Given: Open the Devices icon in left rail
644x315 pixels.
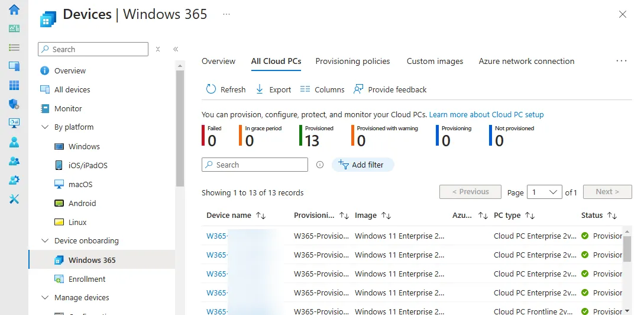Looking at the screenshot, I should (x=14, y=66).
